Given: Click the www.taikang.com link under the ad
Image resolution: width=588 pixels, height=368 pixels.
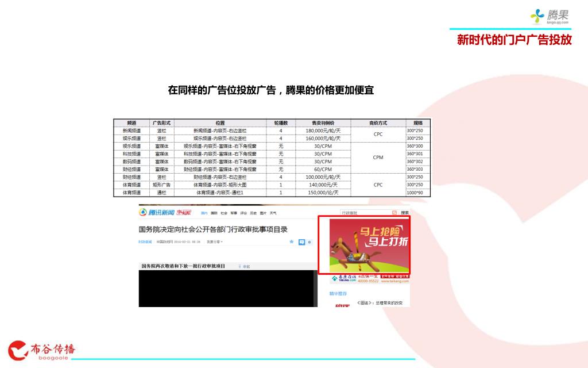Looking at the screenshot, I should (x=395, y=281).
